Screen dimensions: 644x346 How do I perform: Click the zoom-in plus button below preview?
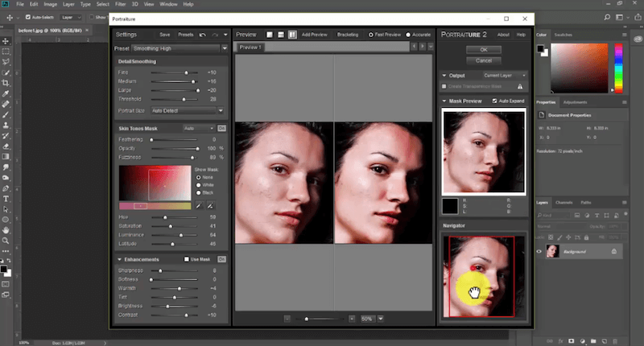coord(352,319)
